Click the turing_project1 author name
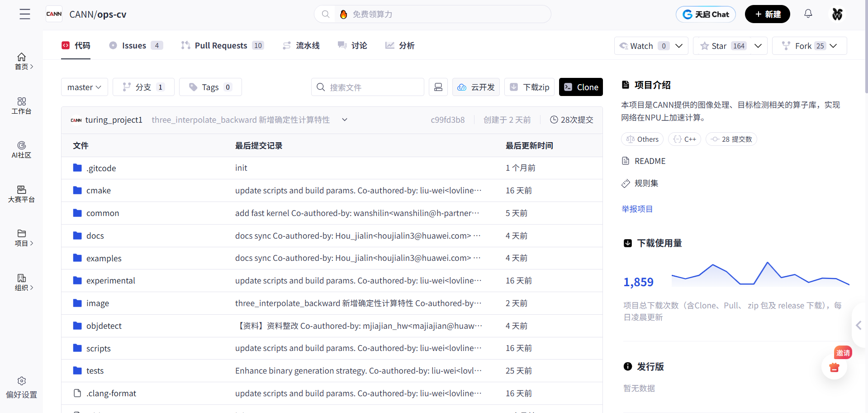Image resolution: width=868 pixels, height=413 pixels. (x=114, y=120)
